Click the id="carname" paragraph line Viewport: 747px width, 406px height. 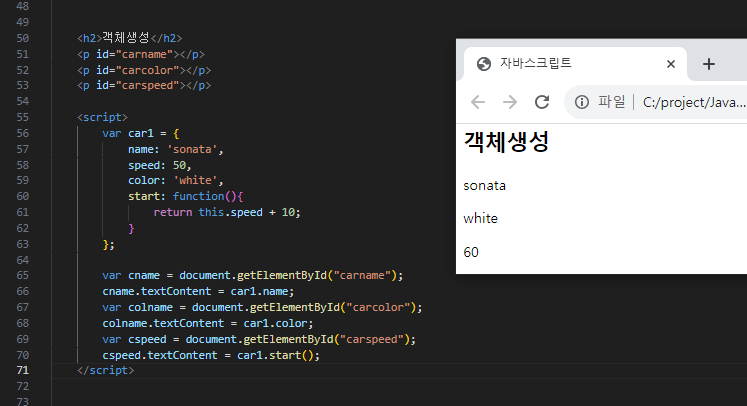pyautogui.click(x=141, y=54)
